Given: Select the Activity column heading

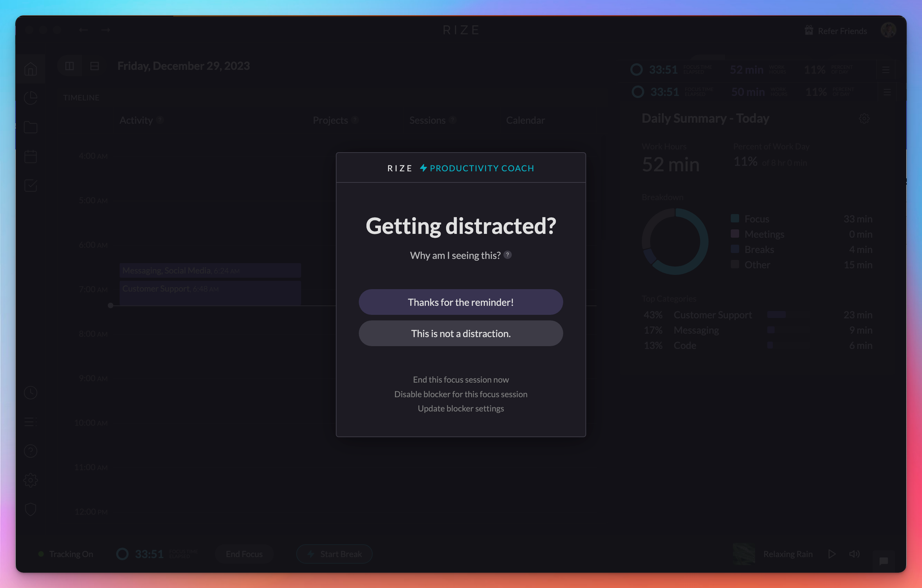Looking at the screenshot, I should 136,120.
